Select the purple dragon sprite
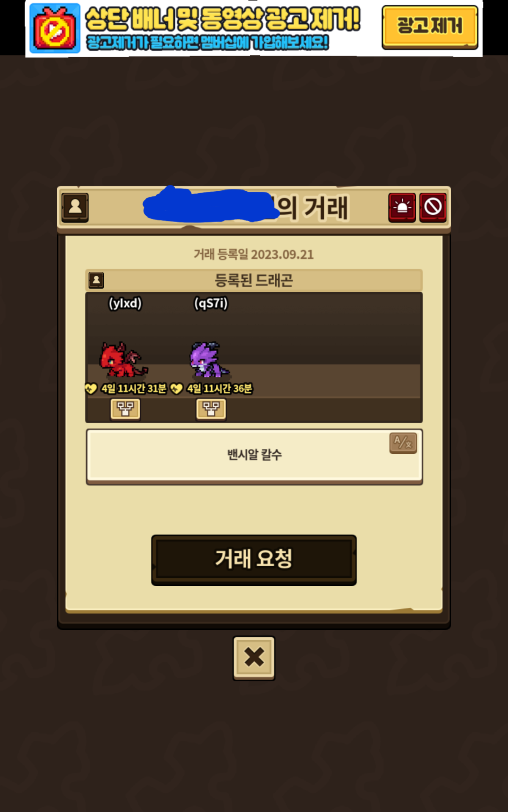The height and width of the screenshot is (812, 508). click(x=209, y=360)
